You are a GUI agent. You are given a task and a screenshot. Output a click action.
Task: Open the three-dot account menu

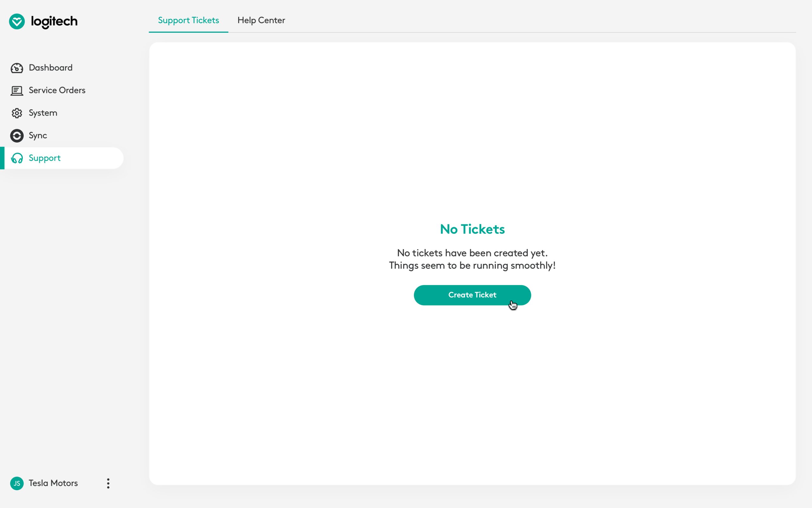tap(108, 484)
